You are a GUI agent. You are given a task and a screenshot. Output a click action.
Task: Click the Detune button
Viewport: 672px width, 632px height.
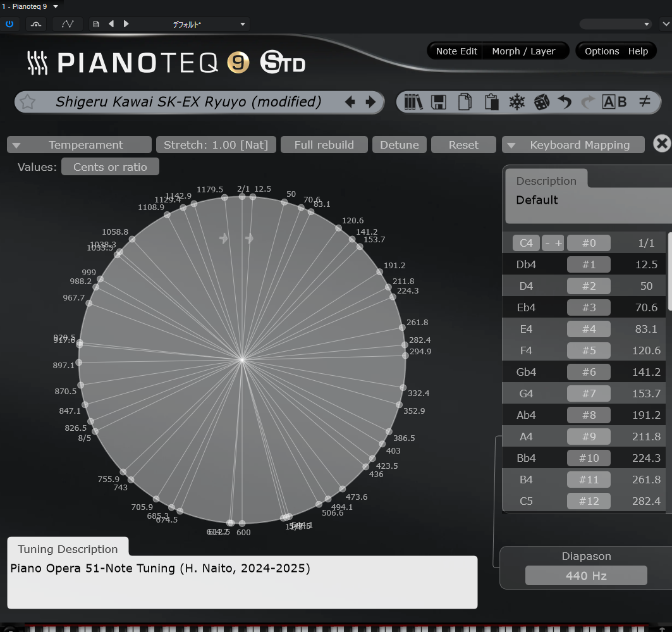click(x=400, y=144)
